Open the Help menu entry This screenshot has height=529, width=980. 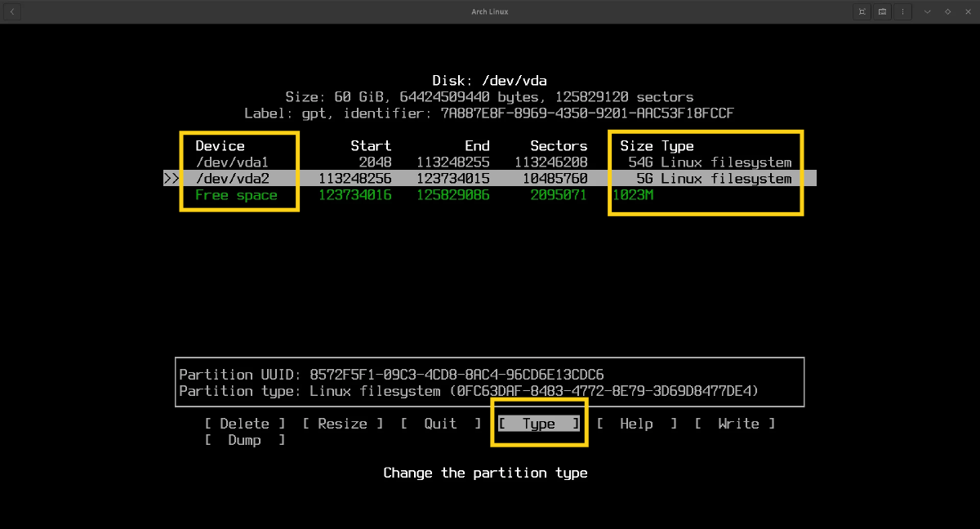(636, 424)
